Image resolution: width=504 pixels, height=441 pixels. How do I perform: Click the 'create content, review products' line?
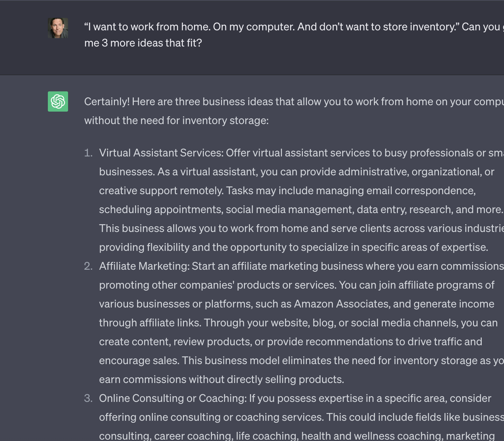click(291, 342)
